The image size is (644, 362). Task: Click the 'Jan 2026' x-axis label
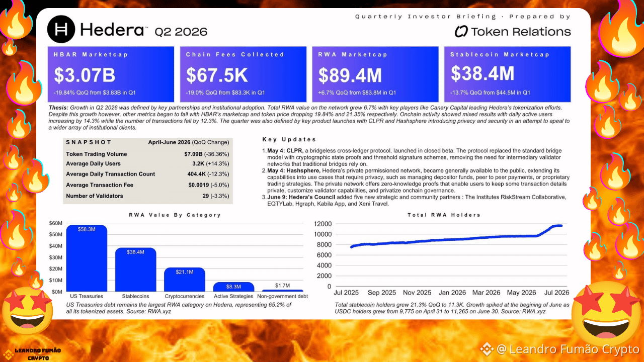click(451, 292)
